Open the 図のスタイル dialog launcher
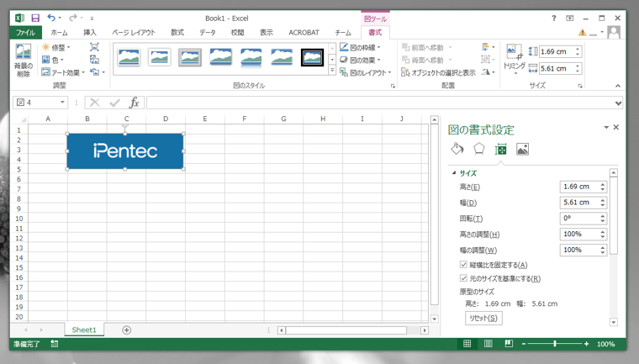Screen dimensions: 639x364 393,86
